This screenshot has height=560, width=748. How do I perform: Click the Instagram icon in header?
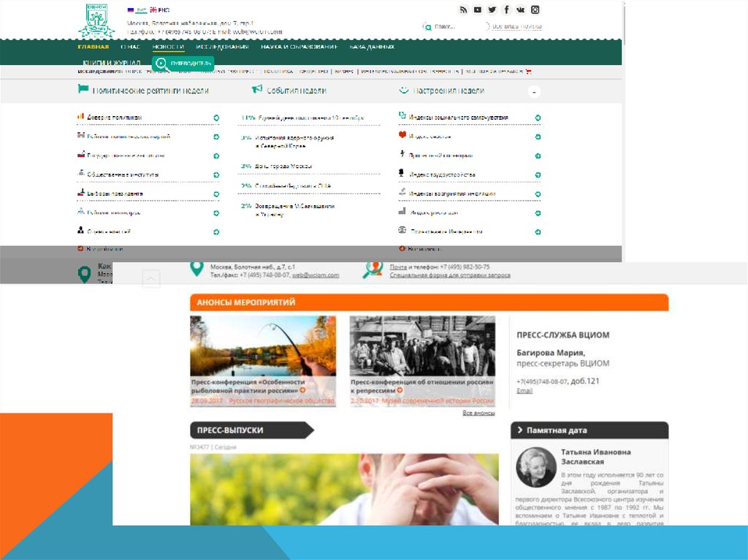click(x=535, y=9)
